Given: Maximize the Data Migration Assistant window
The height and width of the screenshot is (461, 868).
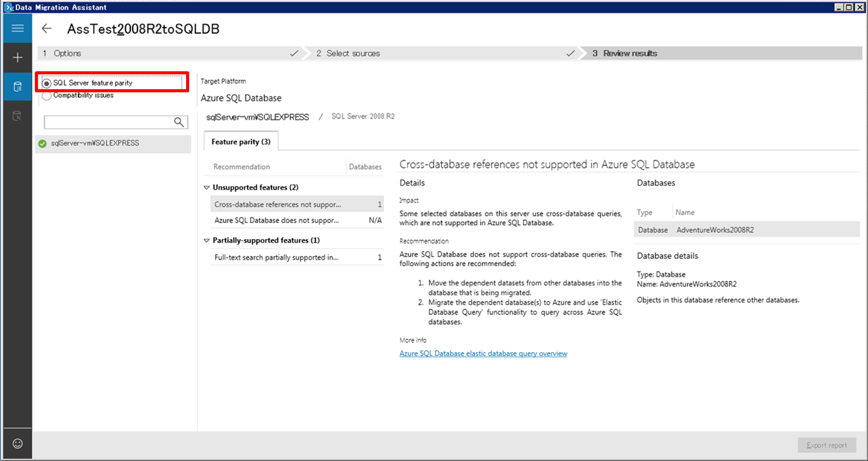Looking at the screenshot, I should [x=849, y=7].
